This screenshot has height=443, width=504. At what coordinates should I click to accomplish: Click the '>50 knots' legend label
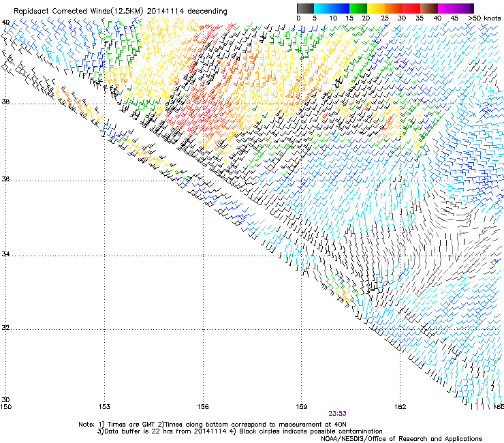coord(484,18)
